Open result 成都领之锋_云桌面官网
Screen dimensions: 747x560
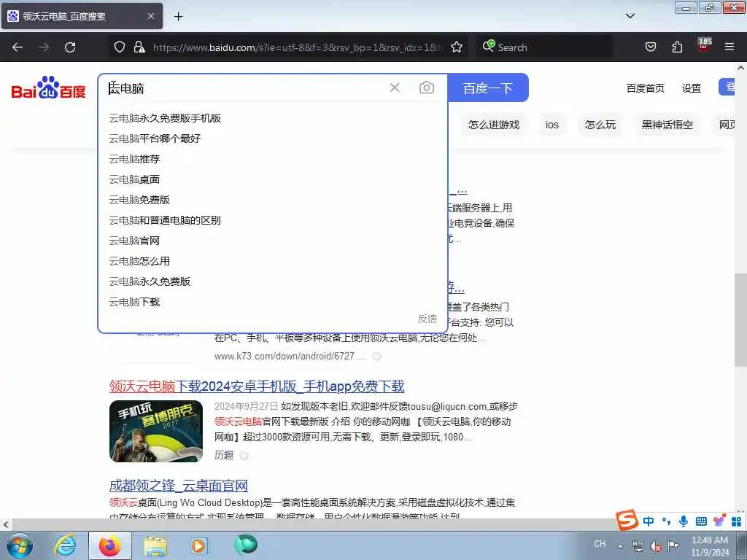tap(179, 486)
